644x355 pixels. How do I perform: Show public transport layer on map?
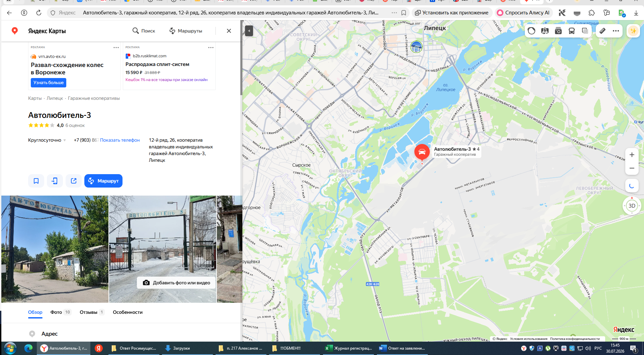[x=572, y=31]
